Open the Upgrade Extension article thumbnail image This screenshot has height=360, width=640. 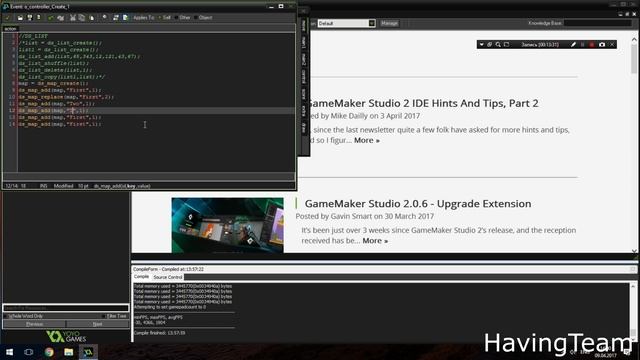(x=227, y=225)
